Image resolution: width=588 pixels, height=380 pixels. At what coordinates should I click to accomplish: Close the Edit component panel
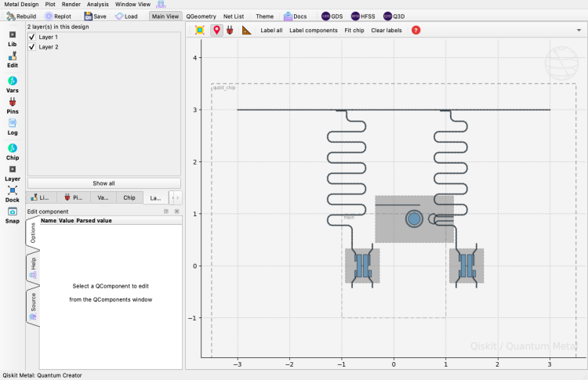(x=176, y=212)
